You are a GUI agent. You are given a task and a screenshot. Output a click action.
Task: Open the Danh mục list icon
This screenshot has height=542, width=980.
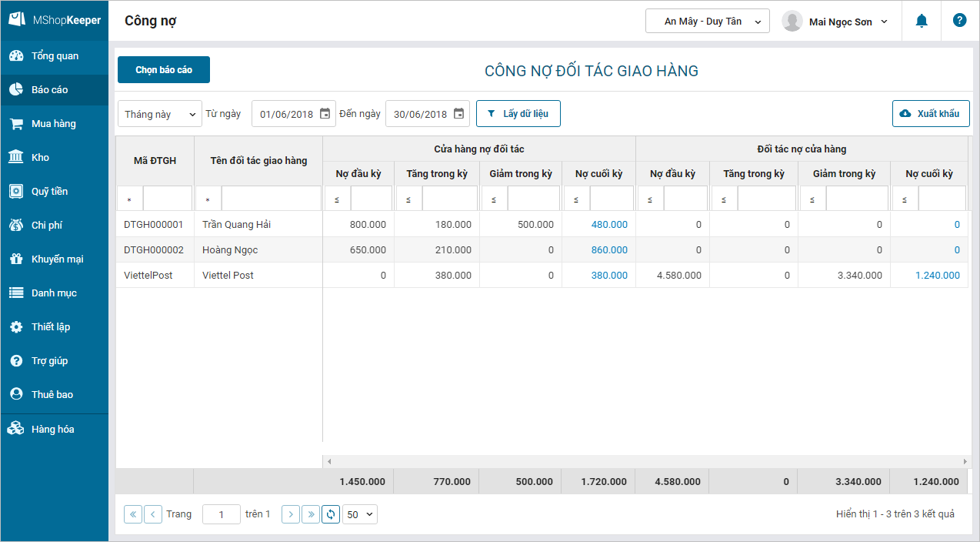pos(16,293)
